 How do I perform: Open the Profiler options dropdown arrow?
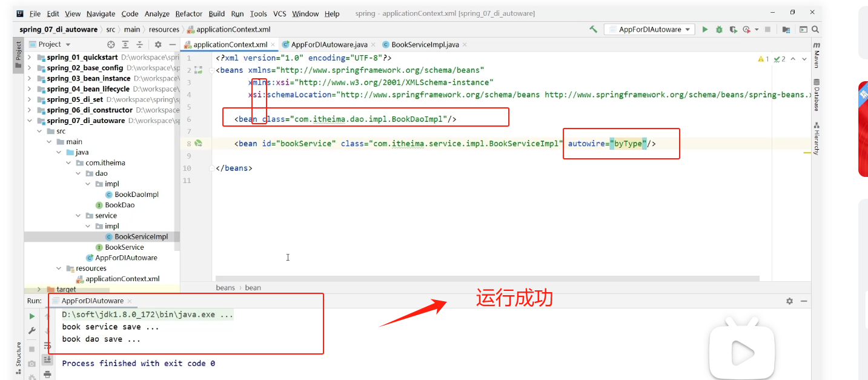click(x=755, y=29)
